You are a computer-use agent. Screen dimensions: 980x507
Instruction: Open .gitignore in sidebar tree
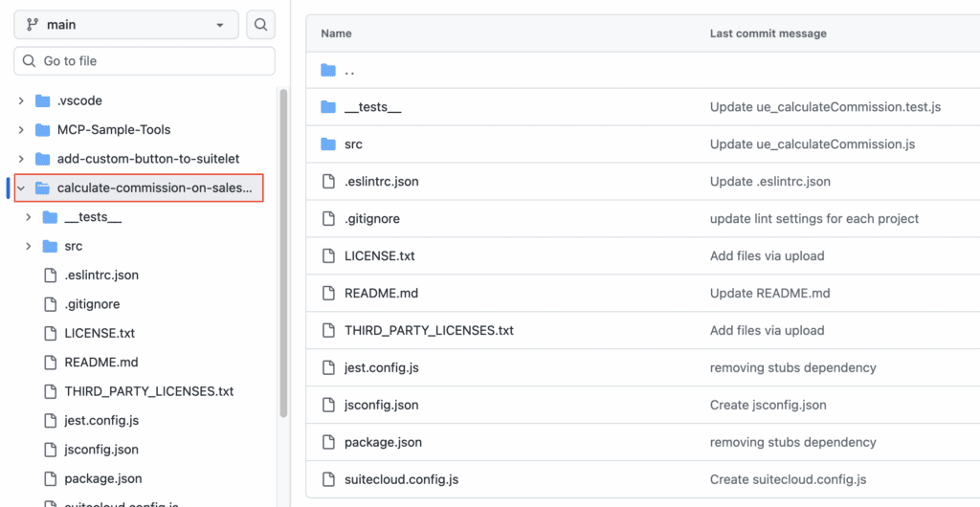(92, 304)
